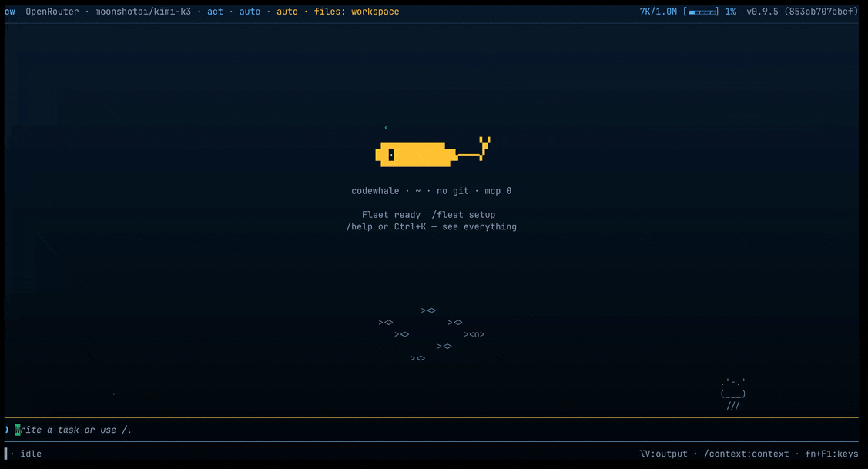Click the yellow whale logo
Screen dimensions: 868x469
tap(432, 151)
